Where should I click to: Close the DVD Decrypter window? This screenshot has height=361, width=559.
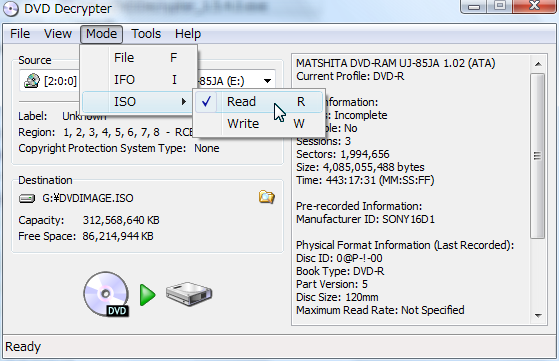tap(534, 6)
